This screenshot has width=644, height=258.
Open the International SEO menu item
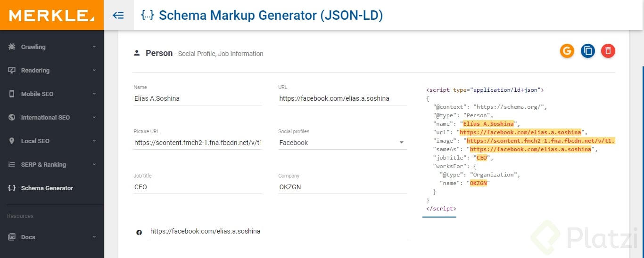pos(52,117)
